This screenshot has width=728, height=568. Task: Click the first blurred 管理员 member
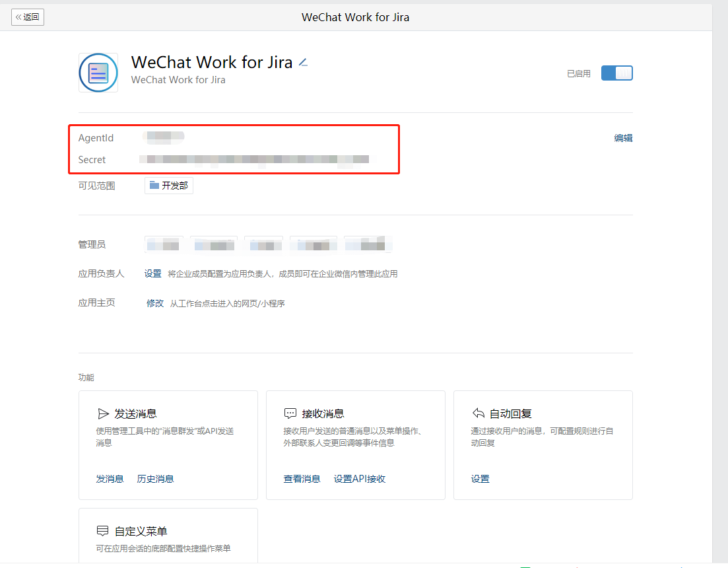(164, 245)
